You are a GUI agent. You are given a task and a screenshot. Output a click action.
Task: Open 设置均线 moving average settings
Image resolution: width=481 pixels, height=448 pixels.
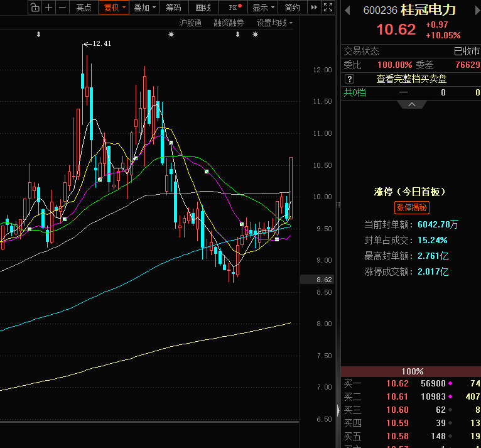tap(274, 23)
